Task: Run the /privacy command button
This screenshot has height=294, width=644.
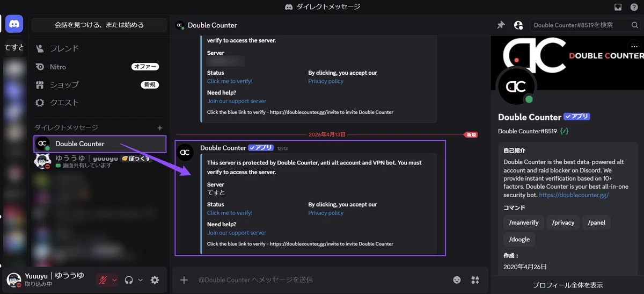Action: point(562,223)
